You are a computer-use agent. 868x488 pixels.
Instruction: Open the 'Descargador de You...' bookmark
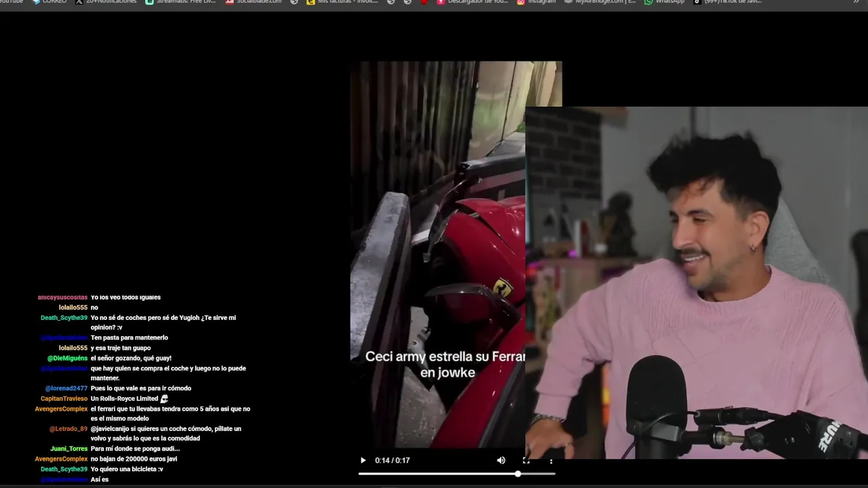coord(473,2)
